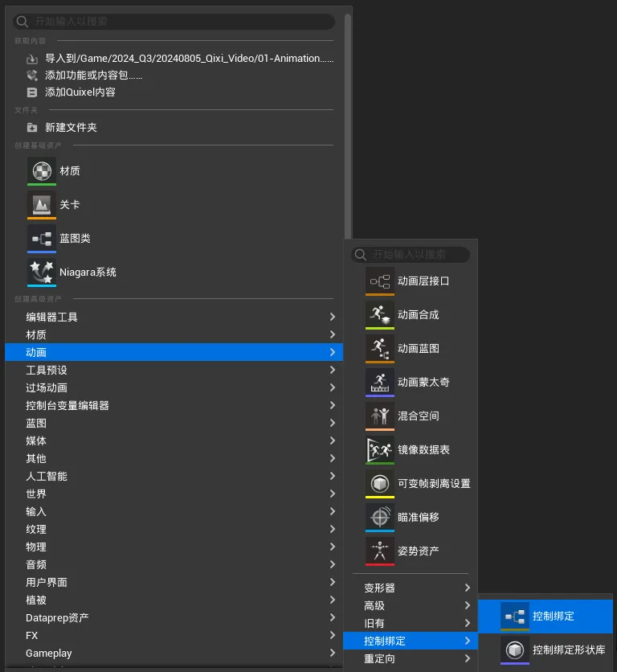Click the 姿势资产 pose asset icon

pos(380,551)
